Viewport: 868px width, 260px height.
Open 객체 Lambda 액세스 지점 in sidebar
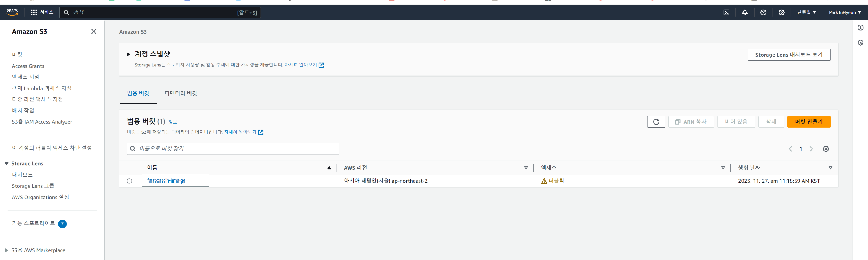point(42,88)
